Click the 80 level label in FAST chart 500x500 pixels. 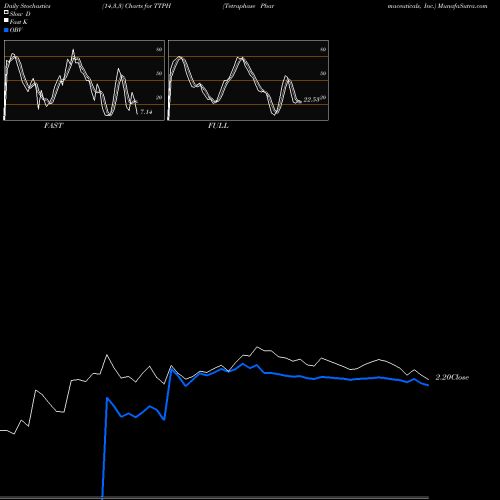point(159,49)
